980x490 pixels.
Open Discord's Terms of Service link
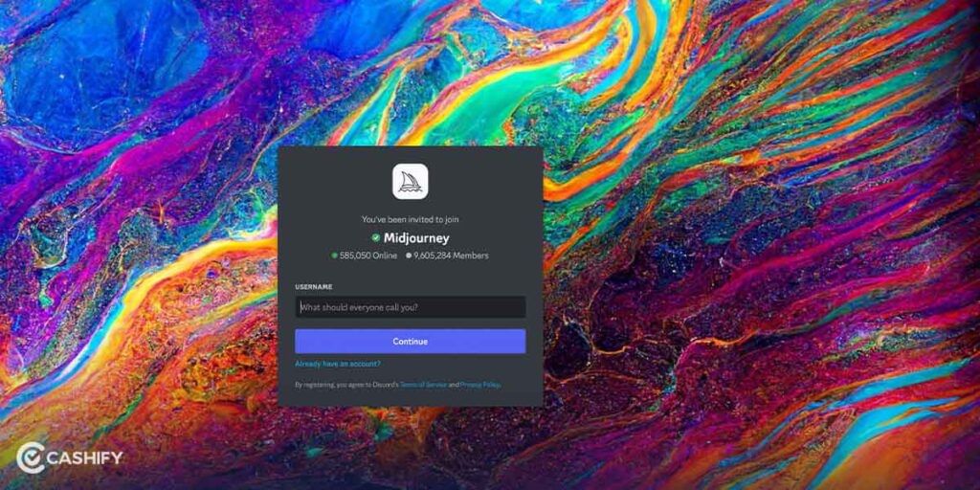point(423,385)
